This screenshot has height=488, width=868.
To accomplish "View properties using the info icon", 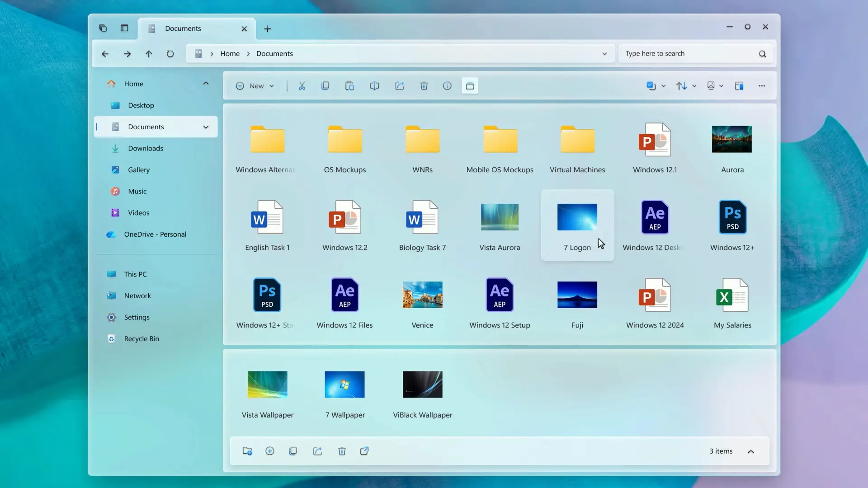I will pyautogui.click(x=447, y=86).
